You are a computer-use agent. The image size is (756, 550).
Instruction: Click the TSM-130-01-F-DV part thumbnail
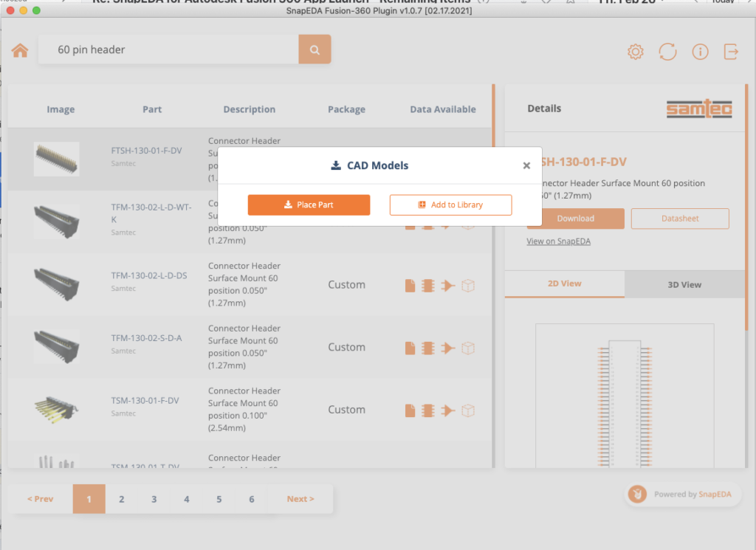click(x=56, y=409)
